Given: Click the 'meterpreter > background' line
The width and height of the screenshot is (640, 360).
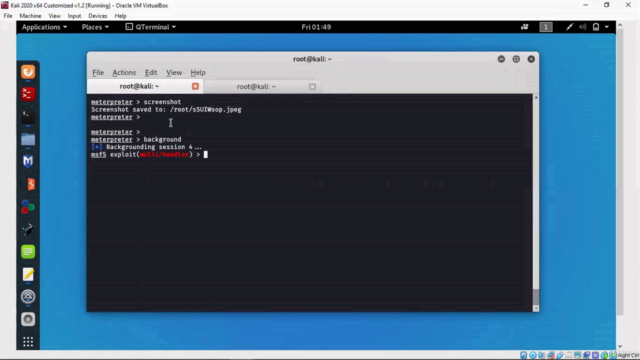Looking at the screenshot, I should coord(136,140).
